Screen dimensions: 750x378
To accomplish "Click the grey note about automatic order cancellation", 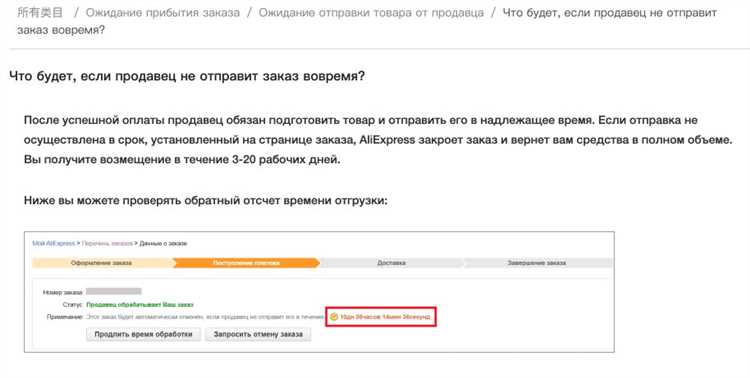I will 205,317.
